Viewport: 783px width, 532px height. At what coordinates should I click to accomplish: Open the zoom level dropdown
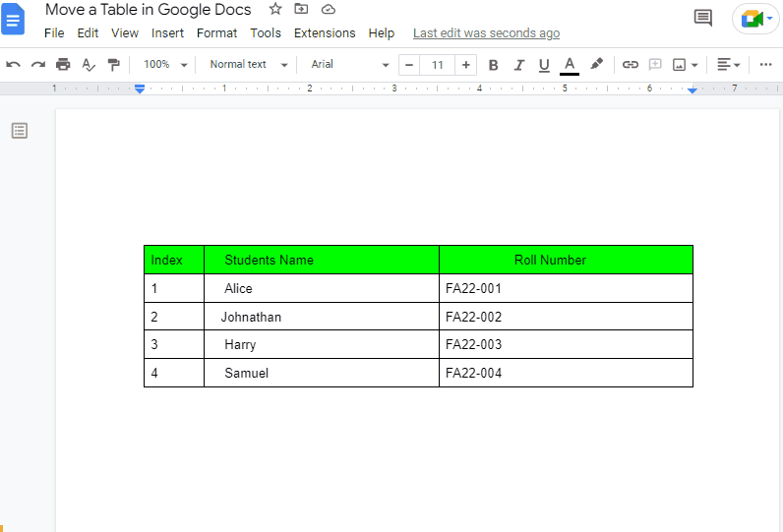pos(165,64)
